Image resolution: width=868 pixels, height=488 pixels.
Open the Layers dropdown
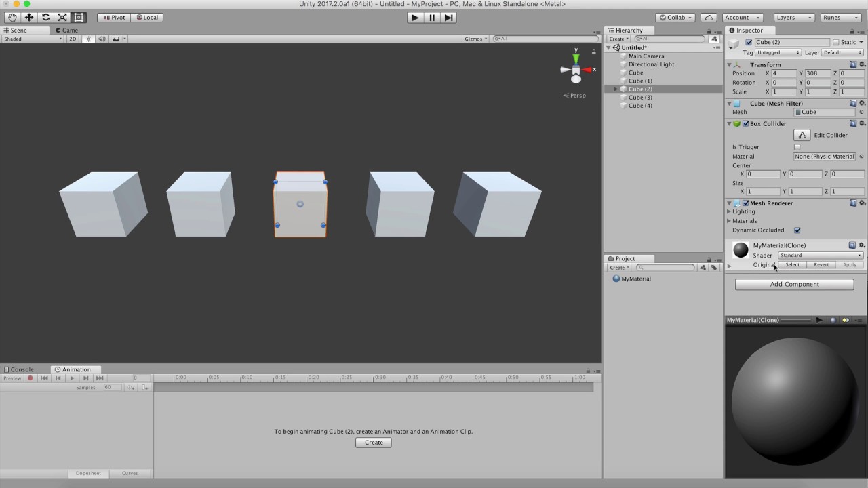[793, 18]
